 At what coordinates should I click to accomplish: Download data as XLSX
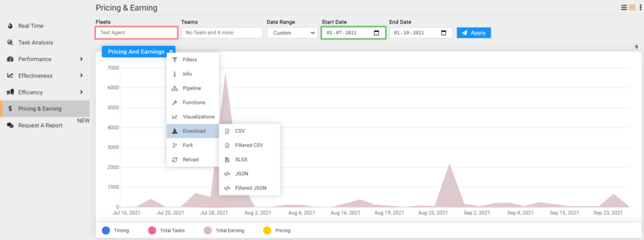[x=249, y=160]
